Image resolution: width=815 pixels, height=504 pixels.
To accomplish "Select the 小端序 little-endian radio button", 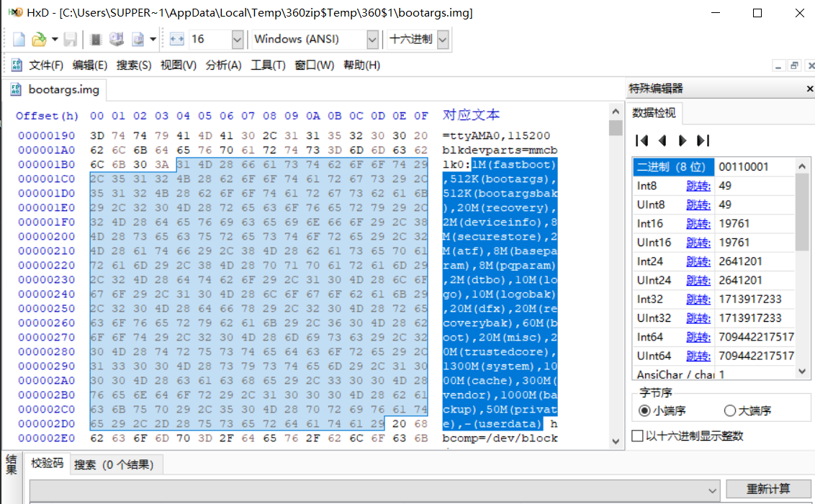I will click(644, 411).
